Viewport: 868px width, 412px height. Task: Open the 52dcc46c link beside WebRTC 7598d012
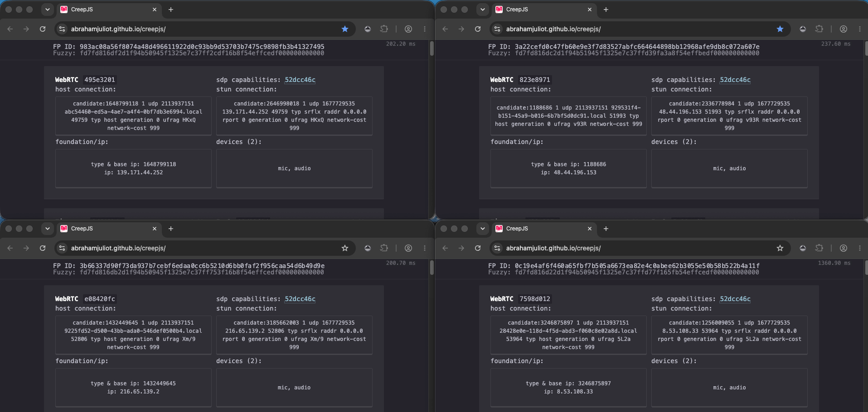click(x=735, y=299)
